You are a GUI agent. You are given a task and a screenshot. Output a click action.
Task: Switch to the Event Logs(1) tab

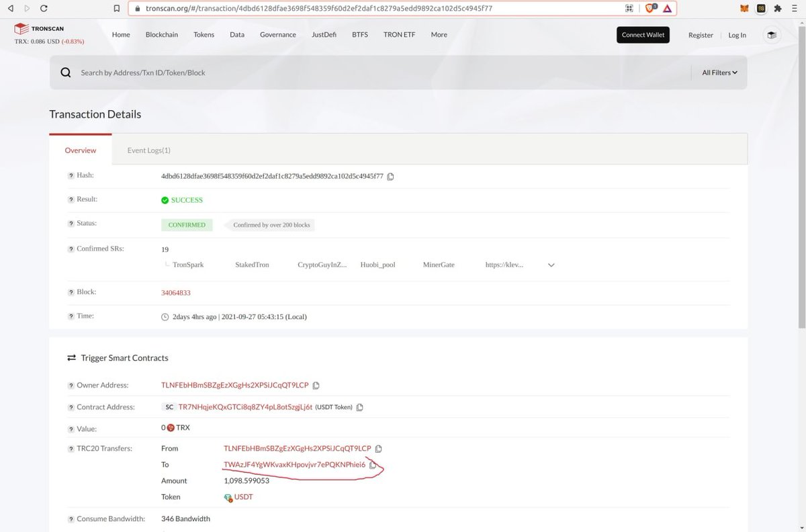click(149, 150)
